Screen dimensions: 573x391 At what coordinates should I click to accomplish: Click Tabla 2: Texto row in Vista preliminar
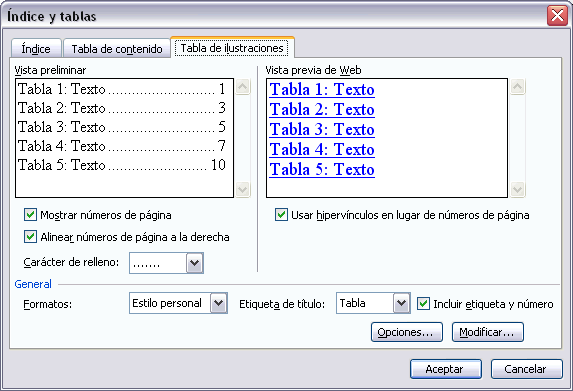(x=122, y=108)
